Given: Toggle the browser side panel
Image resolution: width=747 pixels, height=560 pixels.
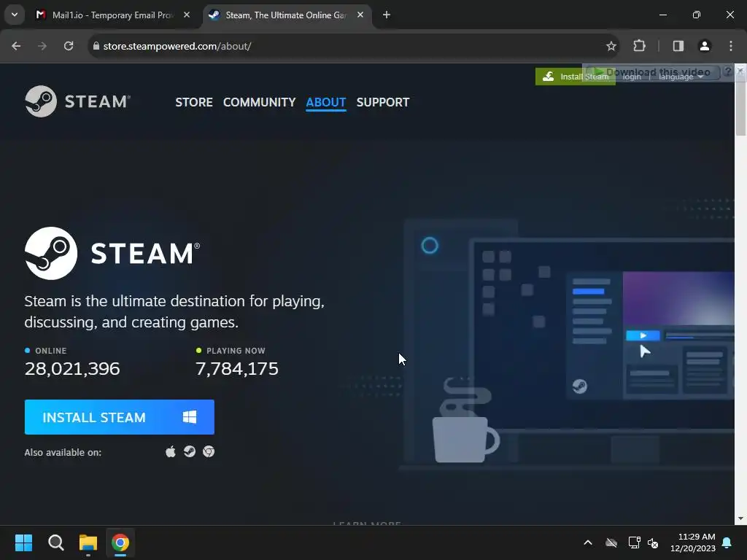Looking at the screenshot, I should (x=678, y=46).
